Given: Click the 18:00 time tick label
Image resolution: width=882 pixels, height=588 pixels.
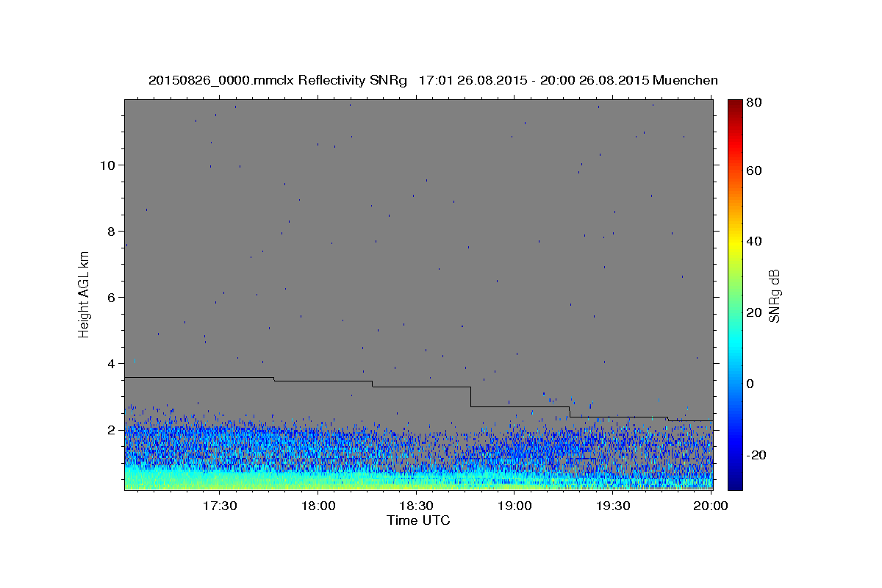Looking at the screenshot, I should (318, 506).
